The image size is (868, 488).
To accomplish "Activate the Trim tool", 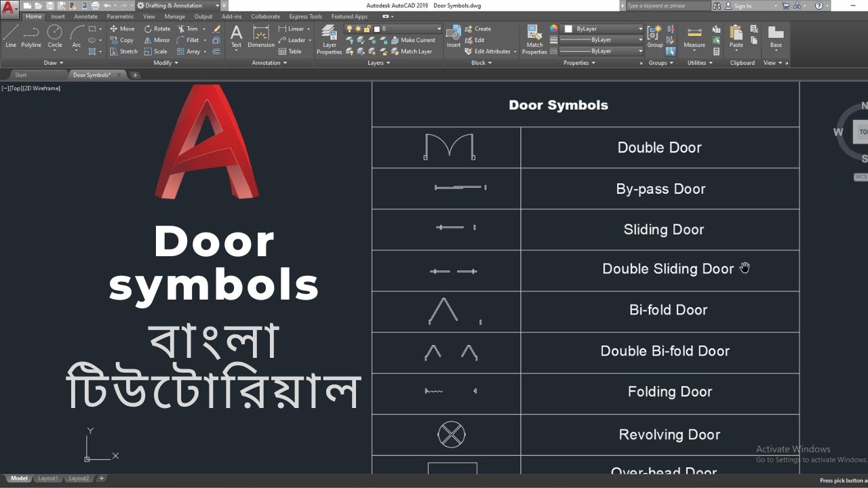I will [x=188, y=29].
